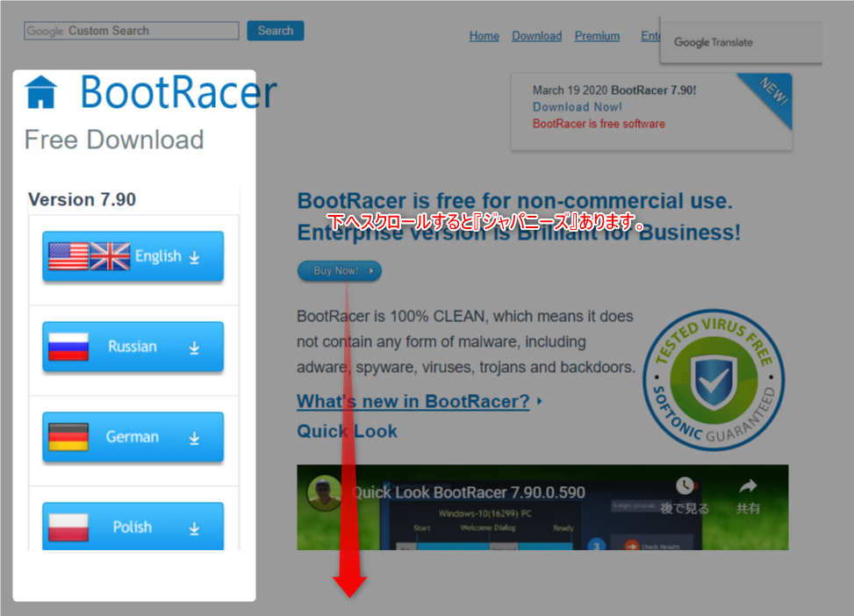Click the German flag icon
Viewport: 854px width, 616px height.
click(68, 437)
